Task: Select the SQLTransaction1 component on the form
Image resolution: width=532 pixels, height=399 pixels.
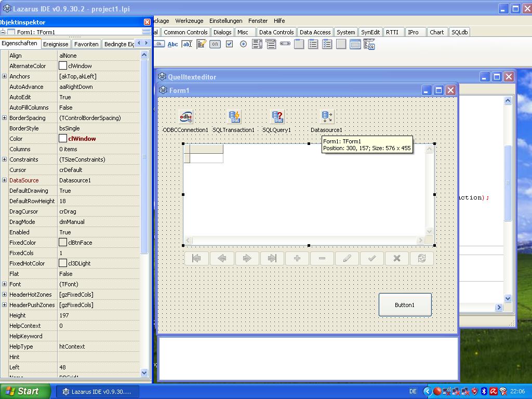Action: (235, 117)
